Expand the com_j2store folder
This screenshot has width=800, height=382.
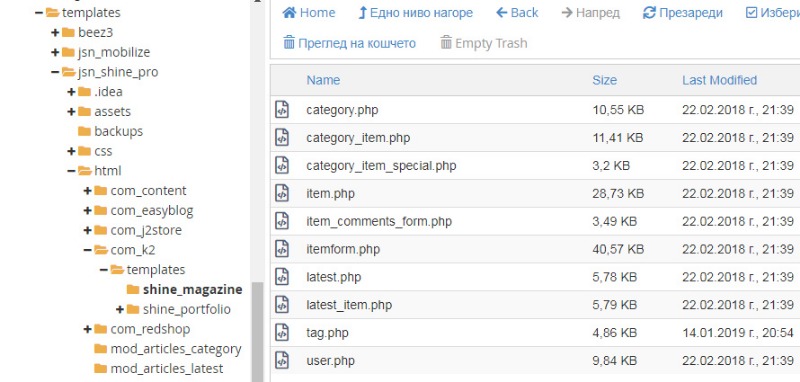(x=87, y=230)
